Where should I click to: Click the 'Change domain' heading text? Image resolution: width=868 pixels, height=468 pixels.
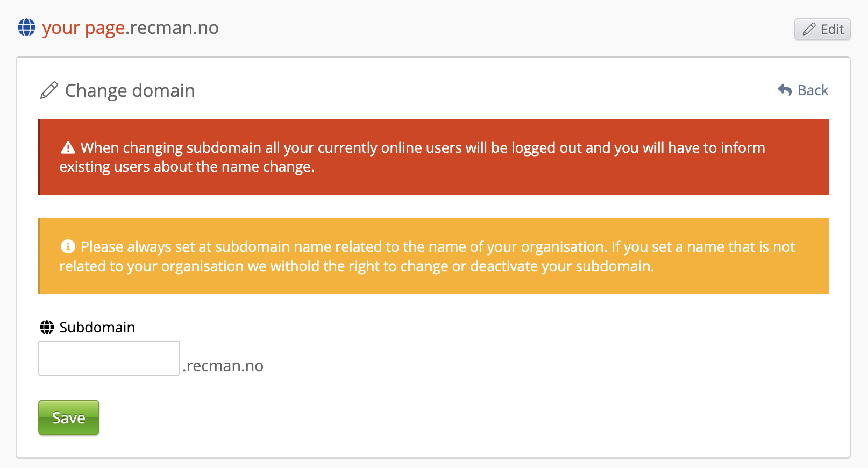(130, 90)
